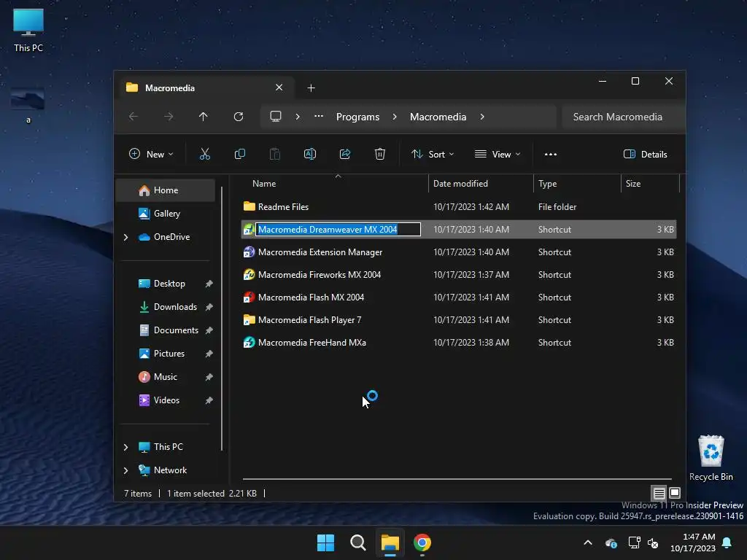Screen dimensions: 747x560
Task: Toggle the Details pane
Action: click(645, 155)
